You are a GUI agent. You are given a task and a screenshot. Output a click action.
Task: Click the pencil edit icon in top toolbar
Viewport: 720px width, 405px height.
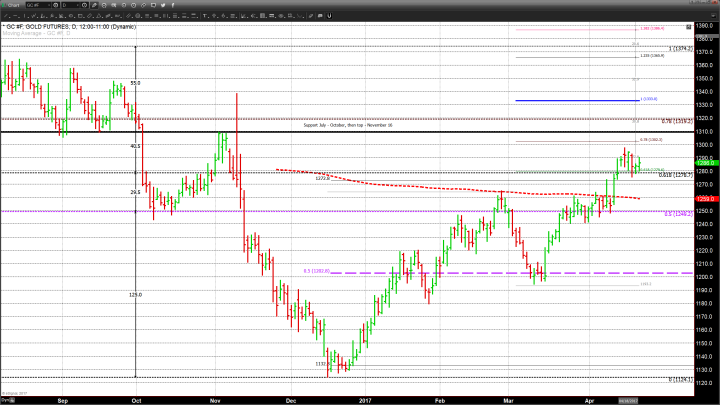[x=94, y=5]
